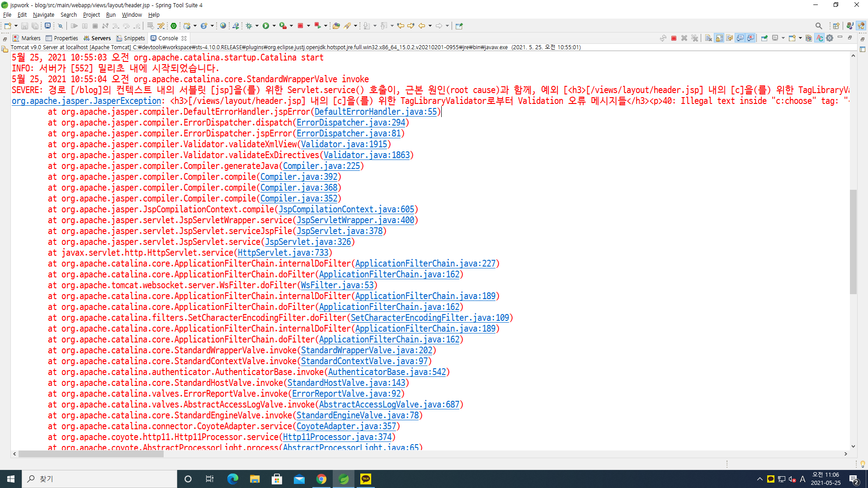Toggle Pin Console button
The width and height of the screenshot is (868, 488).
(764, 38)
